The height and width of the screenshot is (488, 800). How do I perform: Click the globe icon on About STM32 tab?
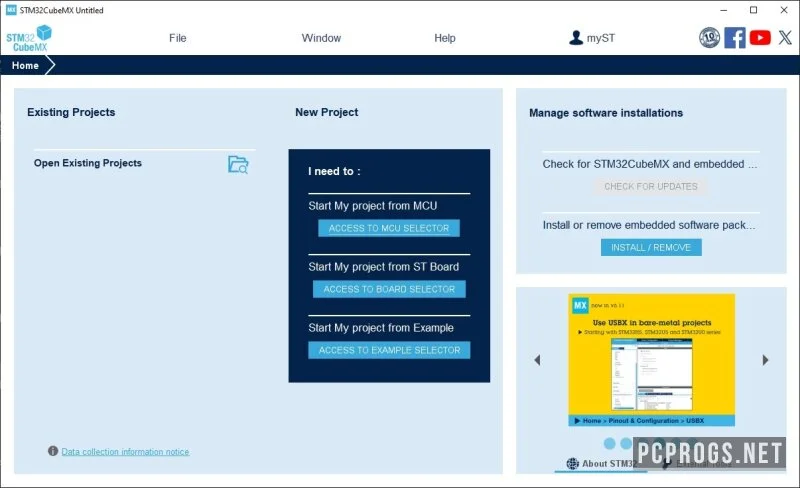(x=572, y=463)
